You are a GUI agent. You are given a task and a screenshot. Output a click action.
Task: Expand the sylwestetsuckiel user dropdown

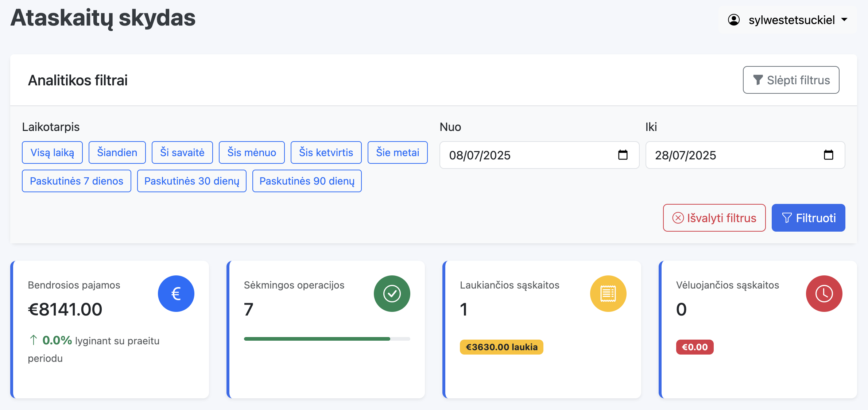coord(791,20)
